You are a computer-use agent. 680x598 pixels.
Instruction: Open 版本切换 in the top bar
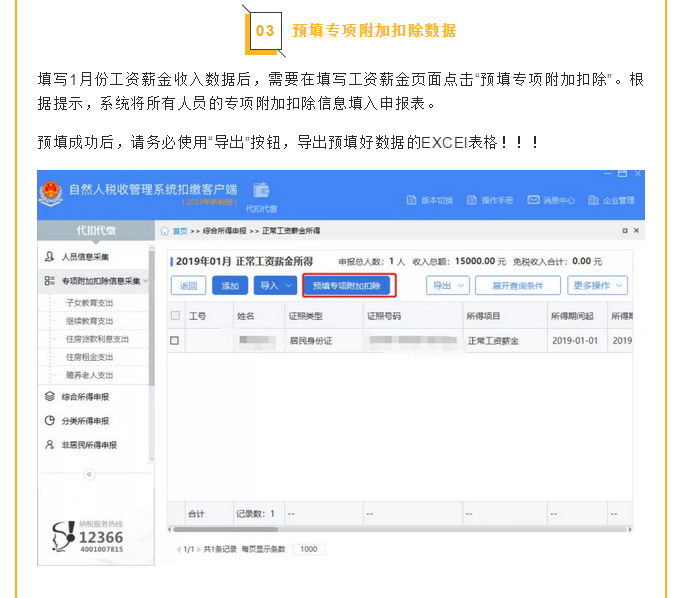[x=430, y=200]
